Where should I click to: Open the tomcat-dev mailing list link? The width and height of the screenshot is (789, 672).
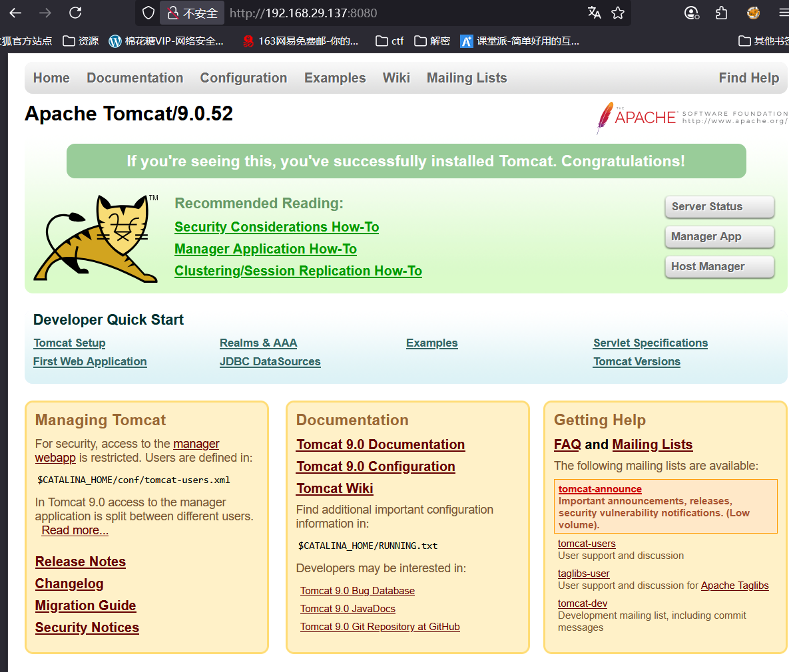tap(583, 603)
